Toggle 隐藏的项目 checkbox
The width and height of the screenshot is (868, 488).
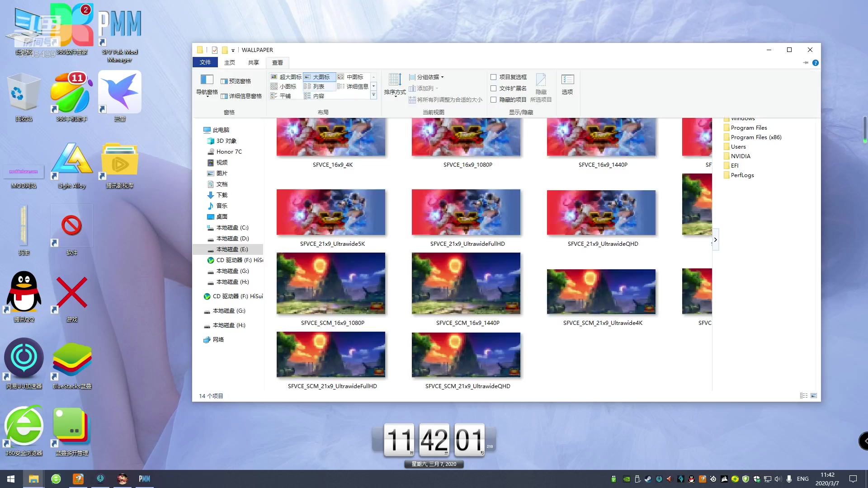tap(494, 99)
